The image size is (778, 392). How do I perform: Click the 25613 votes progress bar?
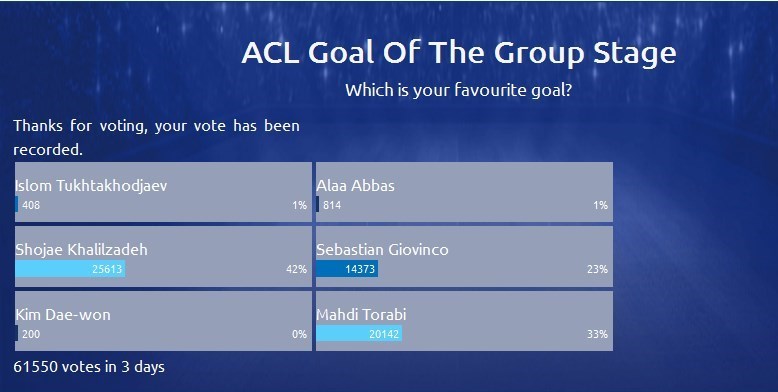click(x=70, y=269)
